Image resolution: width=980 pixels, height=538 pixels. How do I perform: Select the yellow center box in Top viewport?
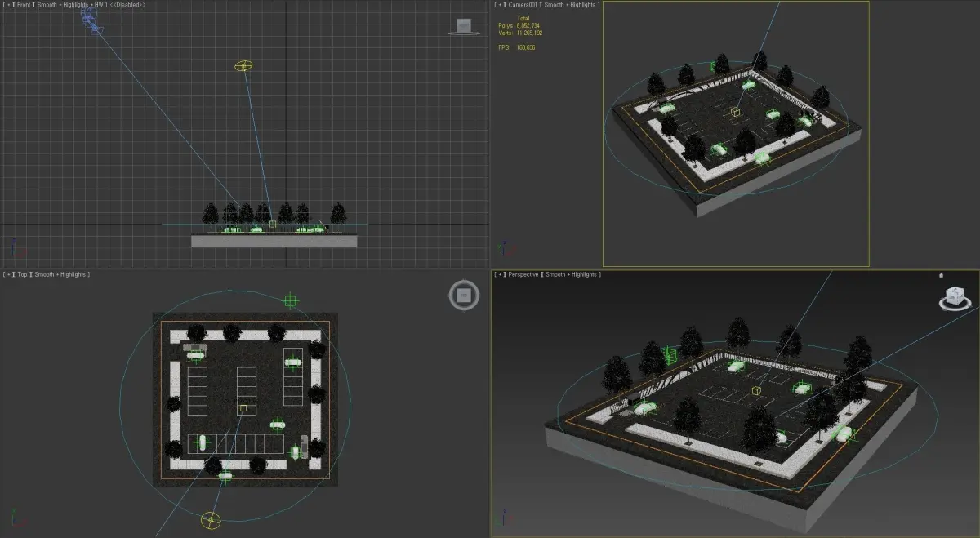[x=243, y=407]
